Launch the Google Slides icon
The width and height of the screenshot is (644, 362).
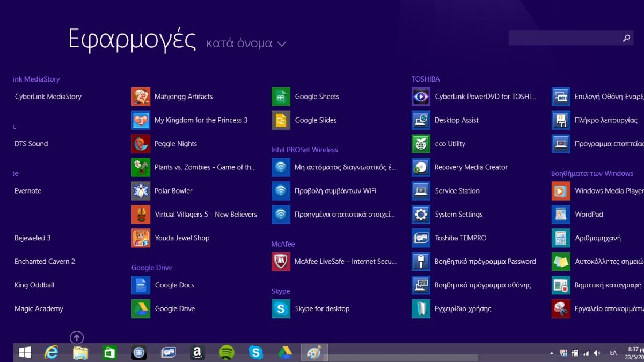(x=281, y=120)
